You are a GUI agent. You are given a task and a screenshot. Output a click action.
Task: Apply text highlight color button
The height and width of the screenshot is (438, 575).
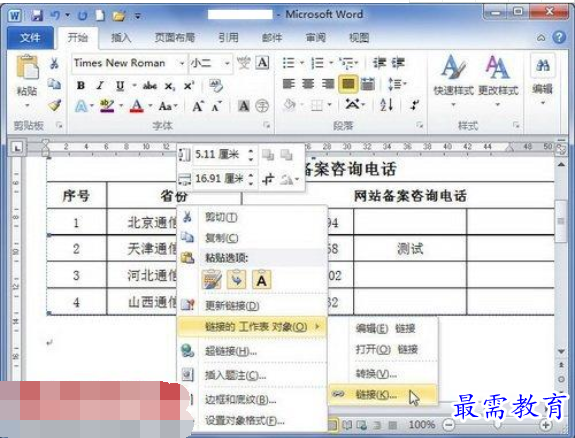click(x=107, y=106)
